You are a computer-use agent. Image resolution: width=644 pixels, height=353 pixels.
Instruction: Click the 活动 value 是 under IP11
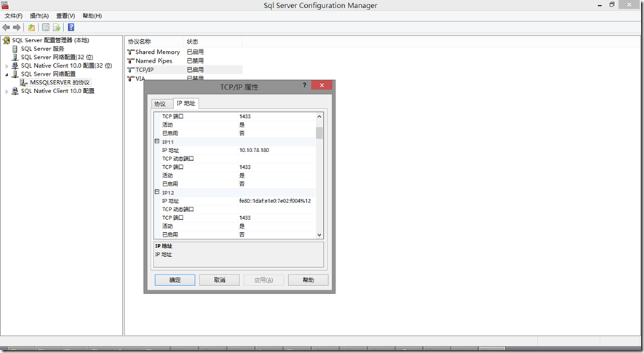pos(242,175)
